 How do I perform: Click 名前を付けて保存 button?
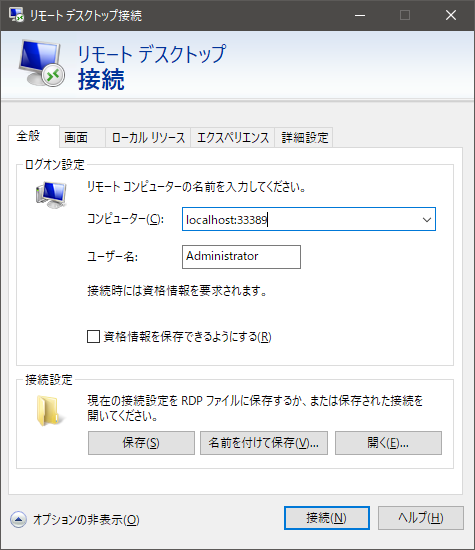coord(264,443)
